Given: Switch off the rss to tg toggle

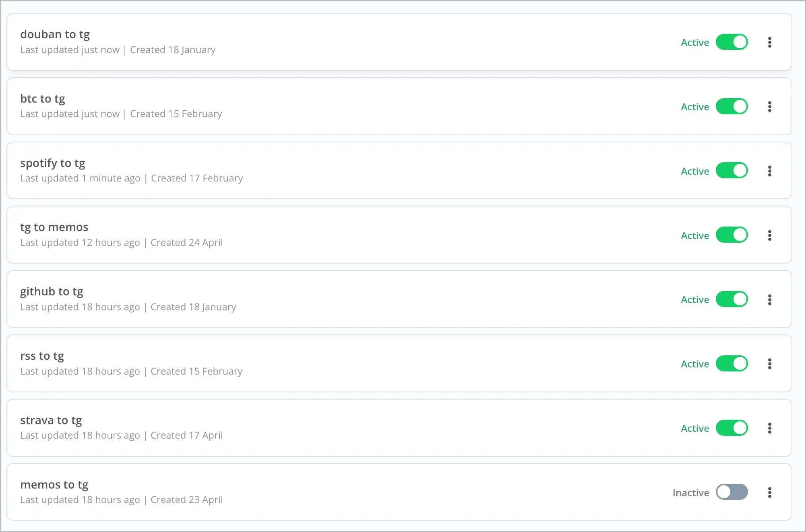Looking at the screenshot, I should pos(732,364).
